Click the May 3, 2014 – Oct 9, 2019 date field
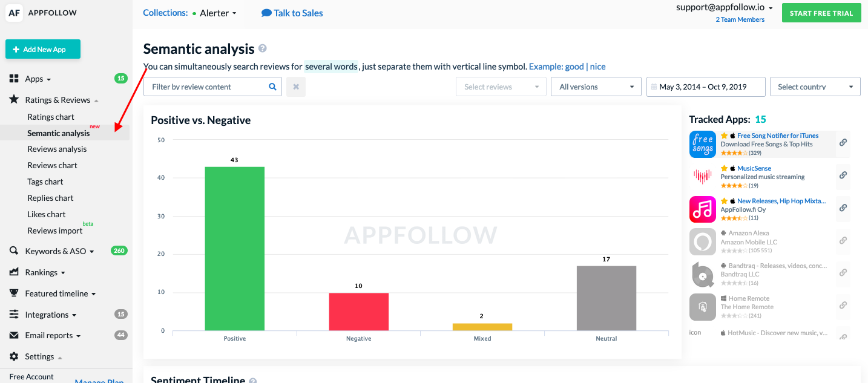Screen dimensions: 868x383 (706, 87)
